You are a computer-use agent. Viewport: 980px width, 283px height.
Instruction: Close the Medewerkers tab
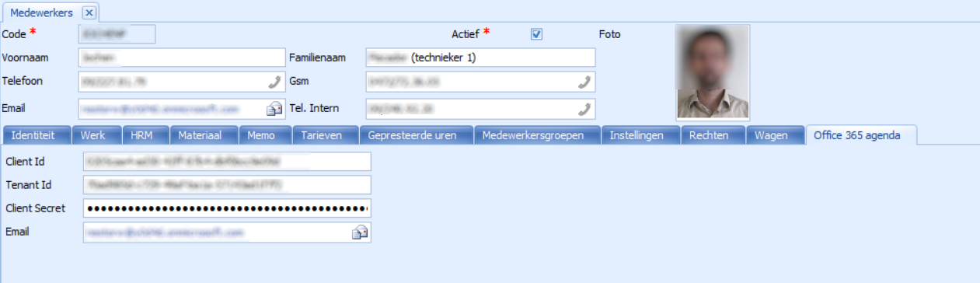tap(89, 12)
